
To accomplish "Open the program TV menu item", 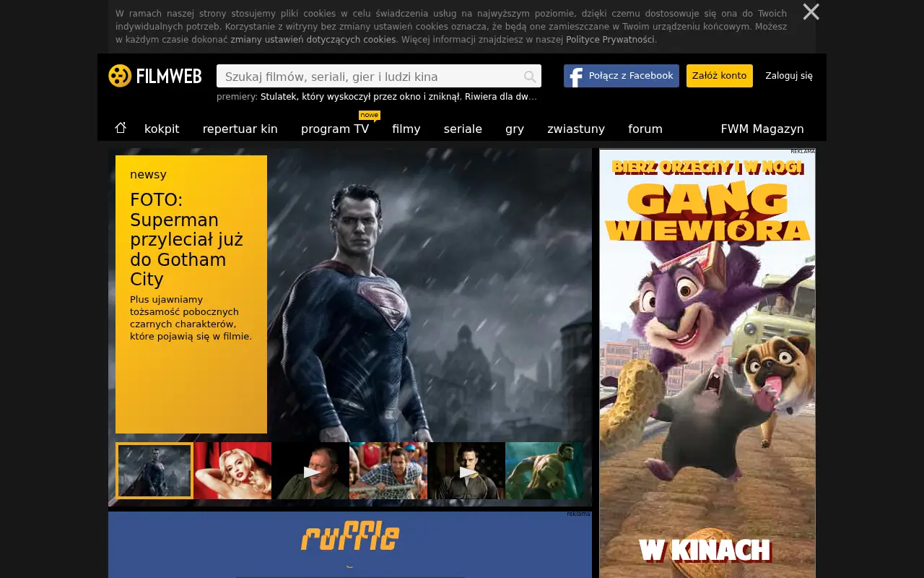I will pos(335,129).
